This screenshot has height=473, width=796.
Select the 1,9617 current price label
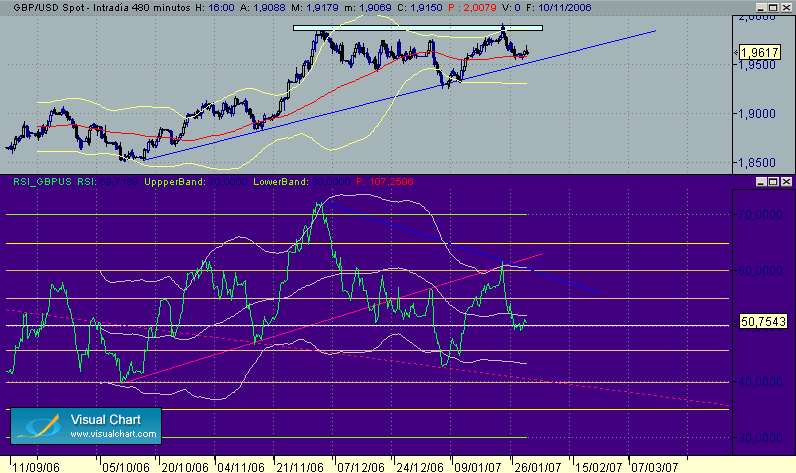point(759,52)
